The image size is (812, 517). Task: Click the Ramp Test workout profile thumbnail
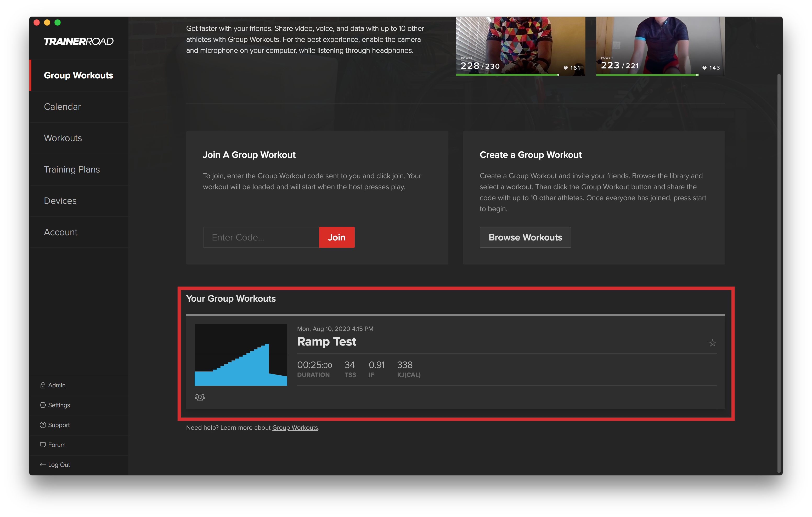tap(241, 355)
